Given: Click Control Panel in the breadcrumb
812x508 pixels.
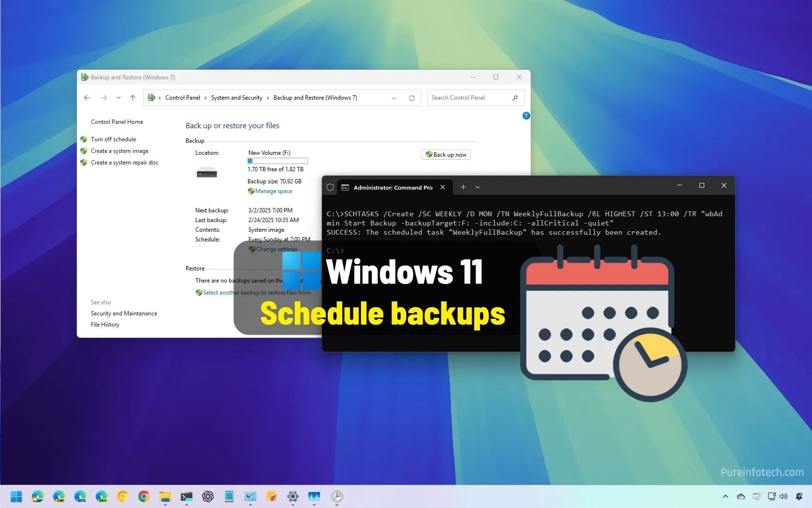Looking at the screenshot, I should (x=183, y=98).
